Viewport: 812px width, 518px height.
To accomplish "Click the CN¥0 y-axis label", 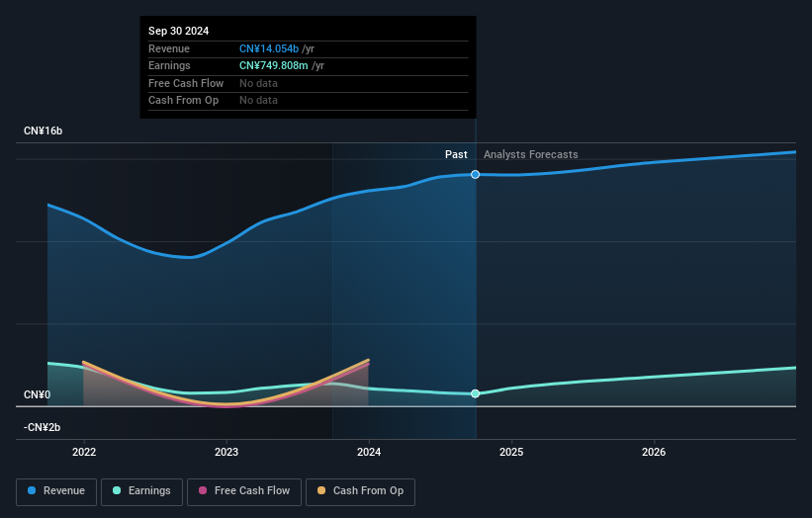I will (38, 394).
